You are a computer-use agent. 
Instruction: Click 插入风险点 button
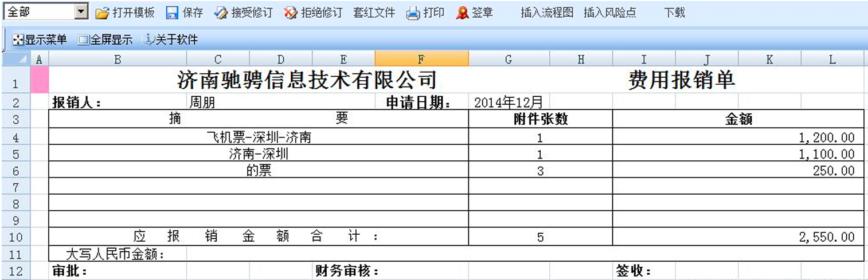pyautogui.click(x=609, y=13)
